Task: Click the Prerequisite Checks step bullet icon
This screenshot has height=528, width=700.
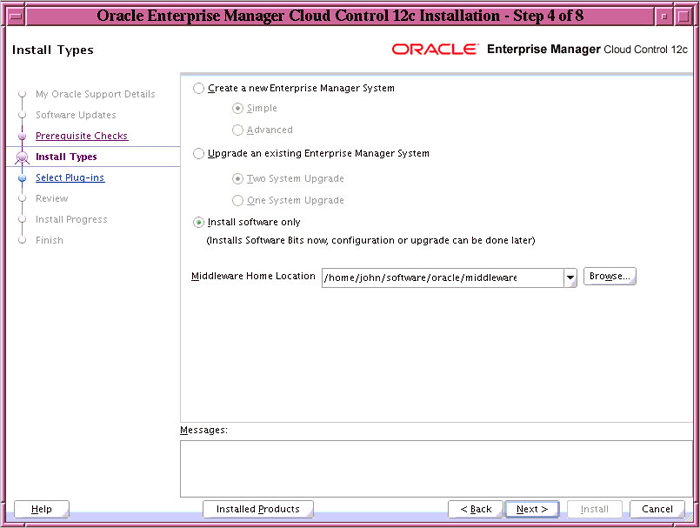Action: pyautogui.click(x=22, y=136)
